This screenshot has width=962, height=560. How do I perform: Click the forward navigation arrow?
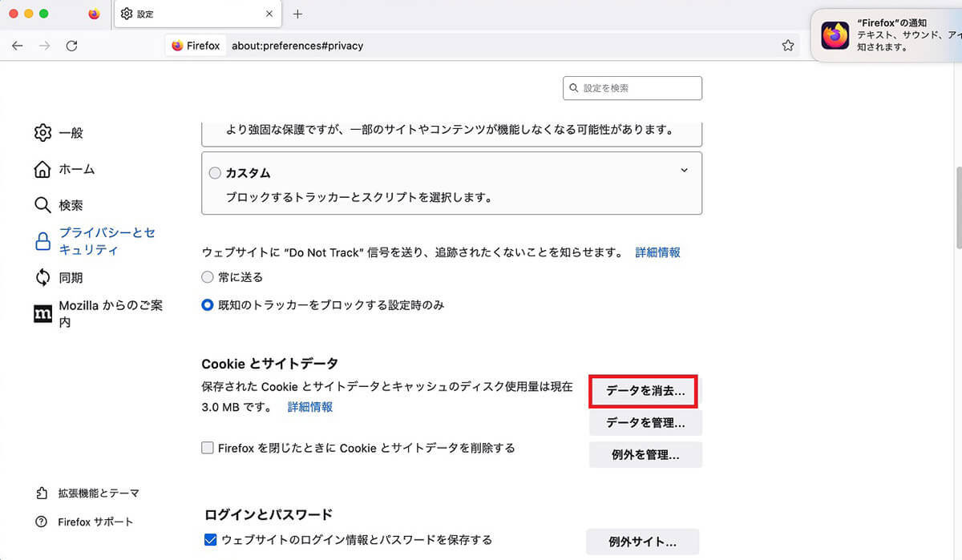[44, 46]
